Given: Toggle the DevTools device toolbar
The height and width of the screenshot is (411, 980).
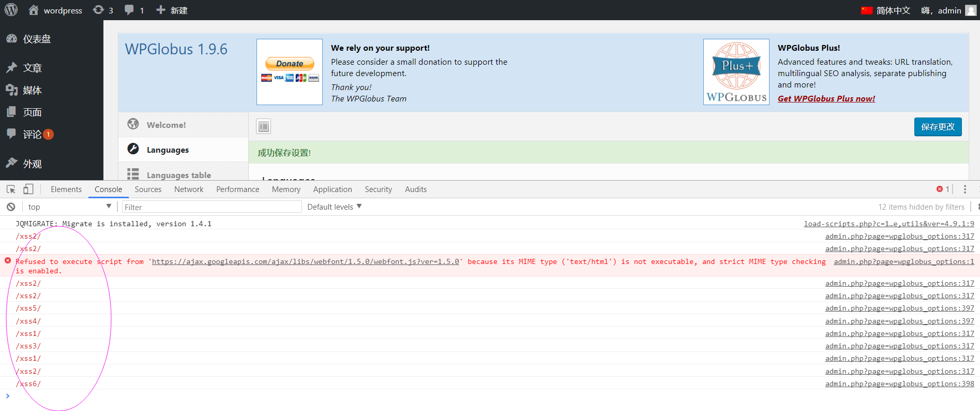Looking at the screenshot, I should (x=28, y=189).
